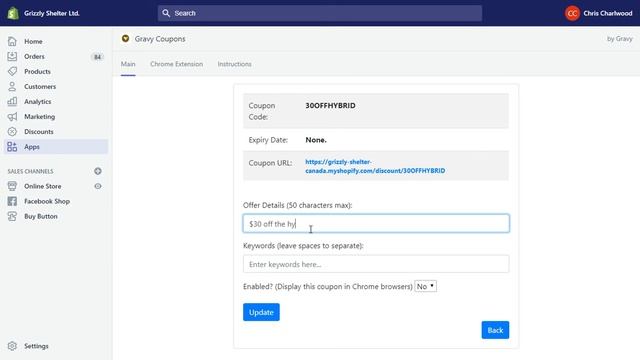Select the Products tag icon

12,71
